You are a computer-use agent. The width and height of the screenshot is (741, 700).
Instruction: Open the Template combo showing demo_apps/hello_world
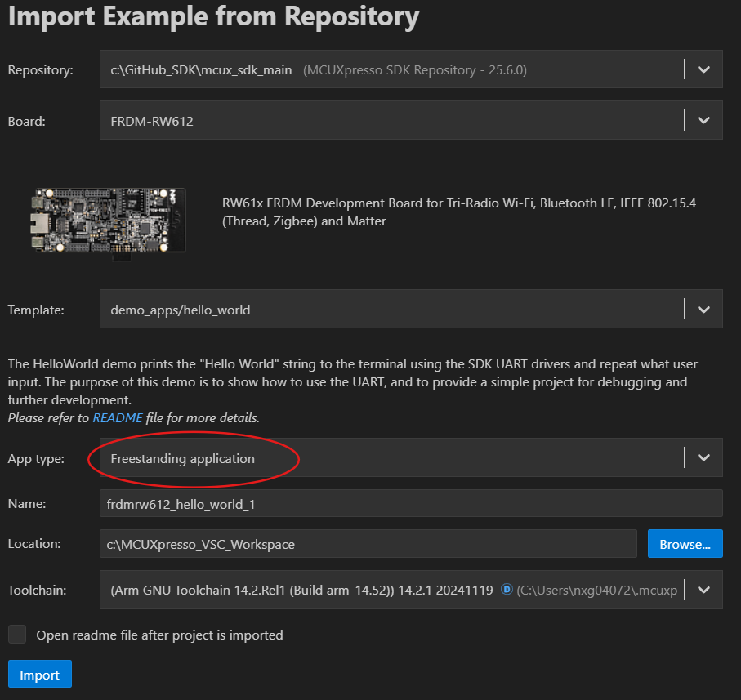click(391, 310)
